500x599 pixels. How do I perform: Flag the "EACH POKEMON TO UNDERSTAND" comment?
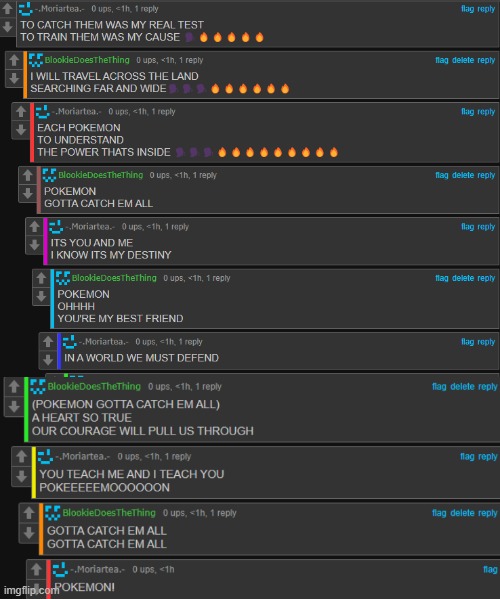point(468,112)
